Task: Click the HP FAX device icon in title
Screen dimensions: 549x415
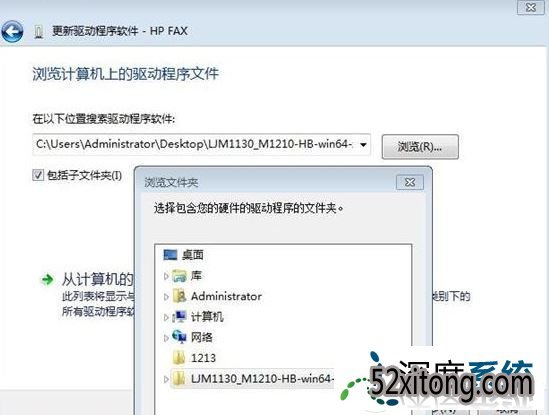Action: (39, 32)
